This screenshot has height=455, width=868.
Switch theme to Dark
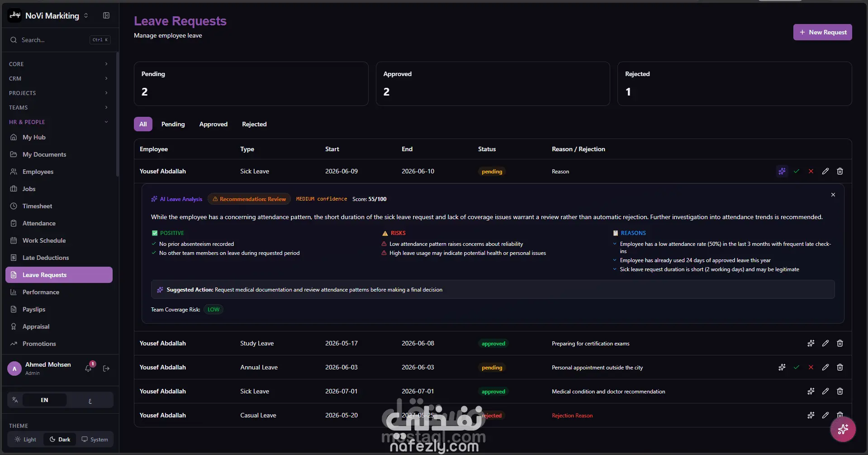click(x=60, y=439)
